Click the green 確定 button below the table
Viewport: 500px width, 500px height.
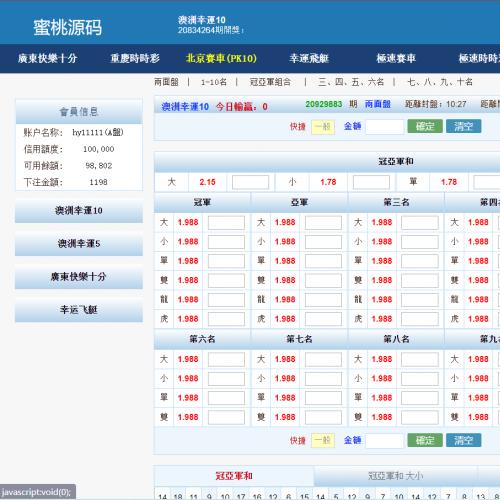(425, 440)
